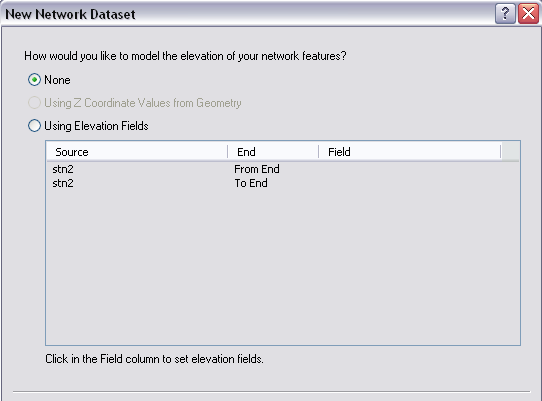Click the From End cell
Viewport: 542px width, 401px height.
coord(257,169)
